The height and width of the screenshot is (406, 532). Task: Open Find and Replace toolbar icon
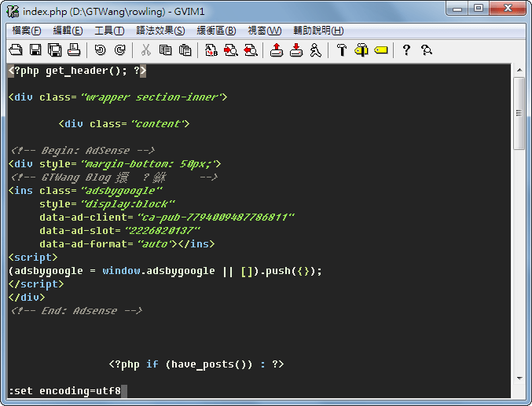click(211, 50)
